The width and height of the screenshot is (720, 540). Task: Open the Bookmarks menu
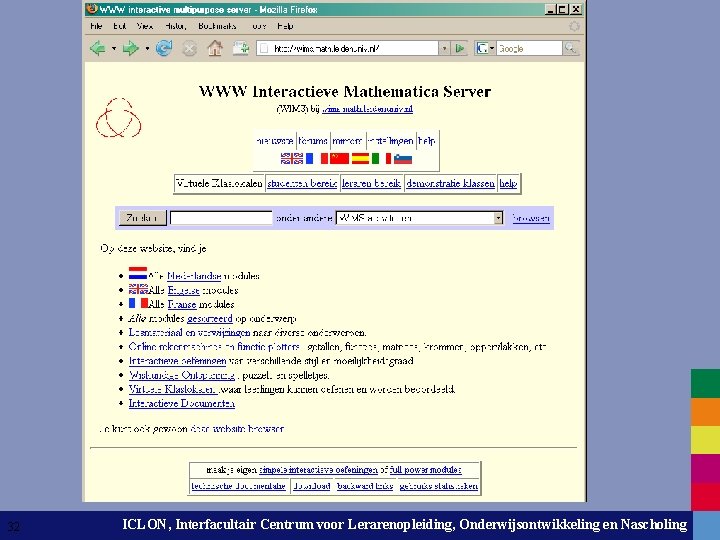[217, 26]
